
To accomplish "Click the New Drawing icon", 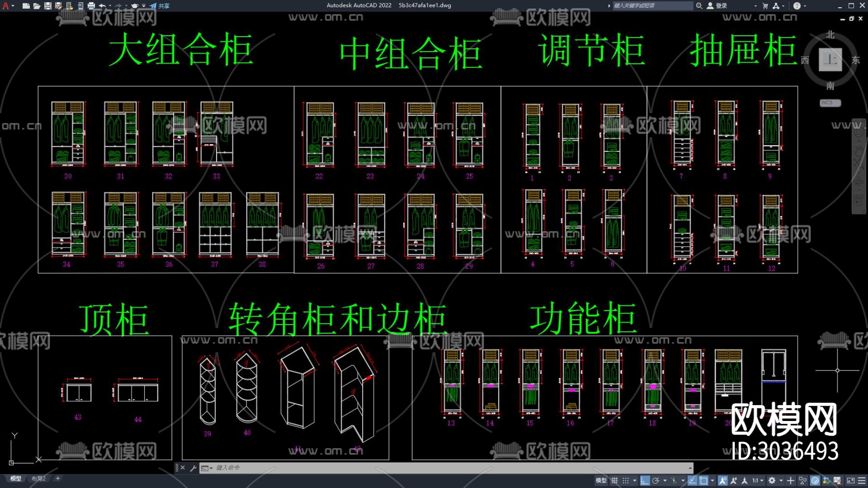I will [x=27, y=6].
